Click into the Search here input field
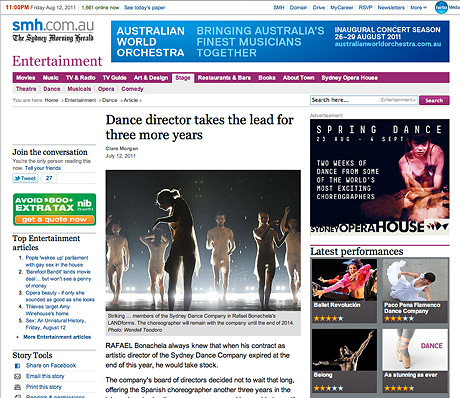This screenshot has width=460, height=398. tap(345, 100)
